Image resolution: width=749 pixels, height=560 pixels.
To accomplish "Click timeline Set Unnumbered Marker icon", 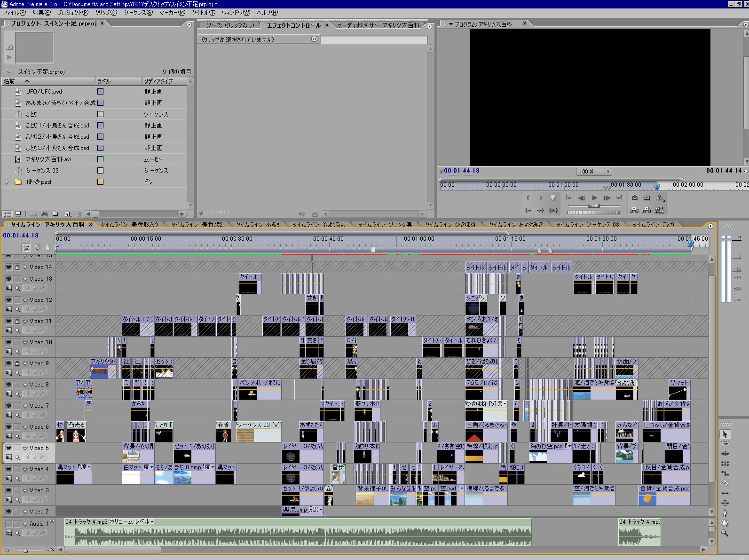I will coord(47,247).
